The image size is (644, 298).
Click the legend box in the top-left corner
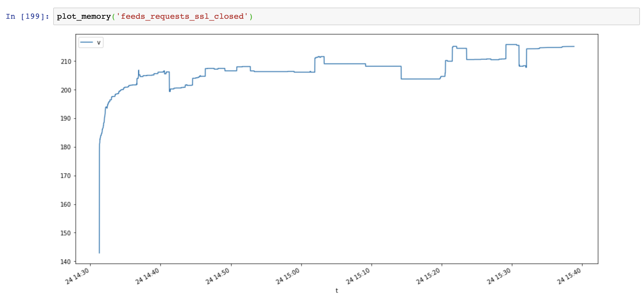click(91, 42)
